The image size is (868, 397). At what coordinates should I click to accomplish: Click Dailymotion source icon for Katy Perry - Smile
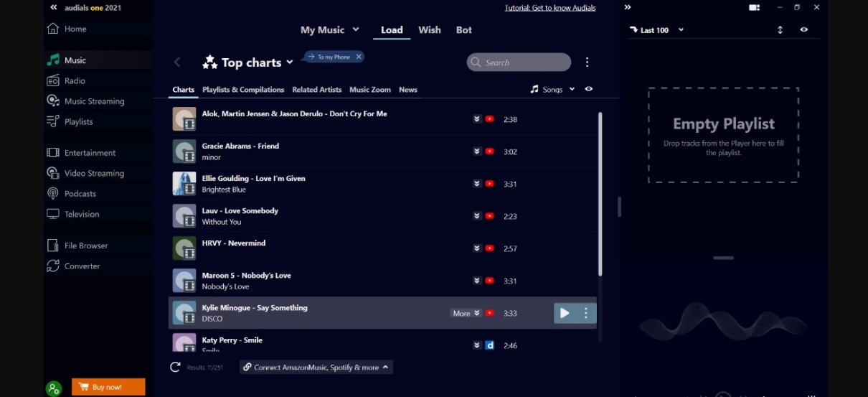[x=489, y=345]
